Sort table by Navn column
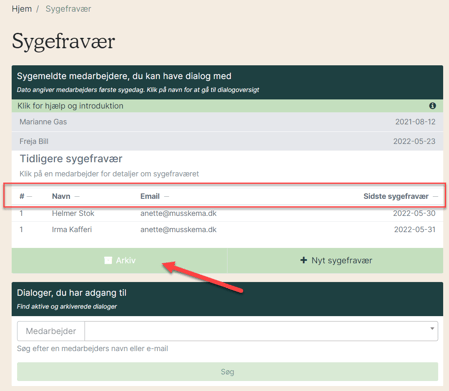 (x=65, y=196)
